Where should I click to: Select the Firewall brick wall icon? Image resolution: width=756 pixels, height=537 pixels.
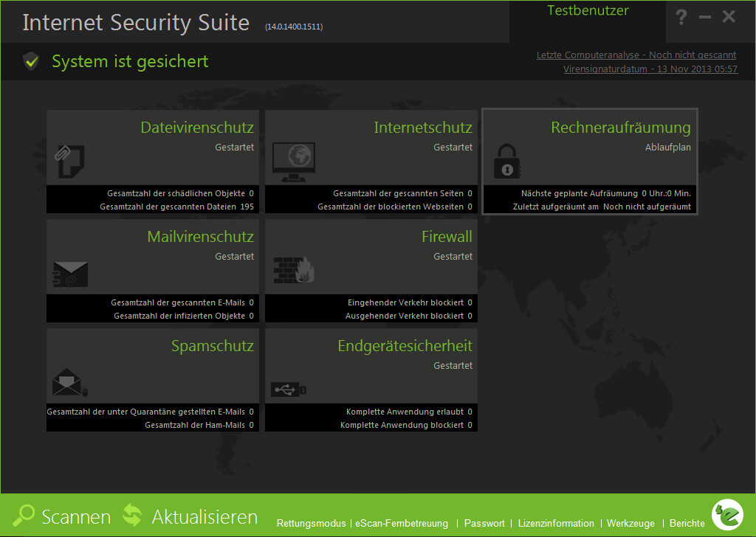pos(294,269)
